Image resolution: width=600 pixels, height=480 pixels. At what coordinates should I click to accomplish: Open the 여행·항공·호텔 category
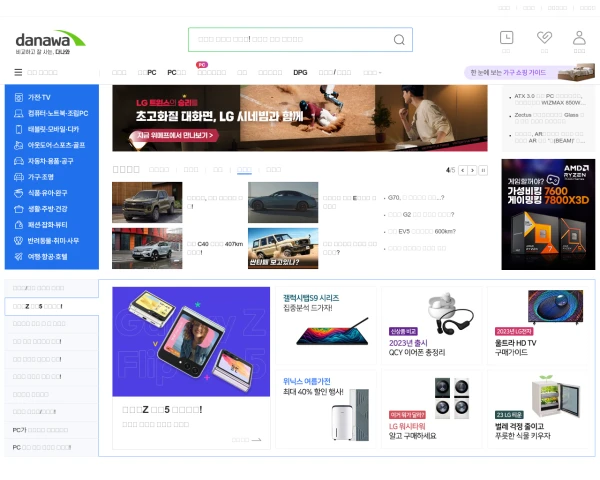tap(52, 256)
